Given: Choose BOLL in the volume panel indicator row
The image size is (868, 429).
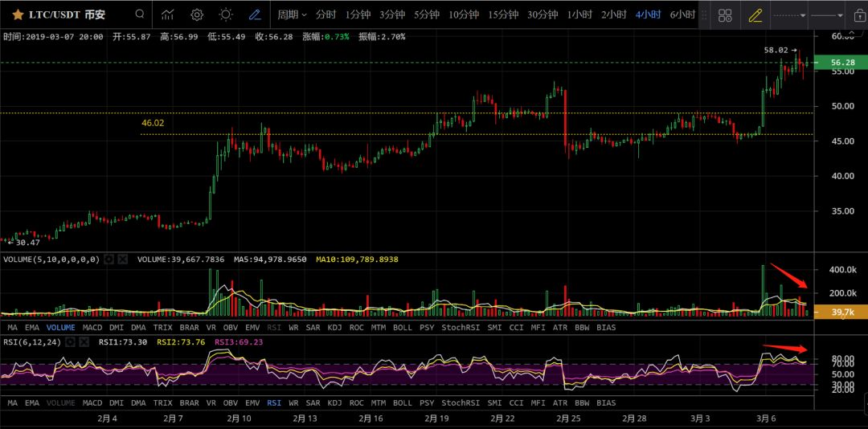Looking at the screenshot, I should pyautogui.click(x=403, y=327).
